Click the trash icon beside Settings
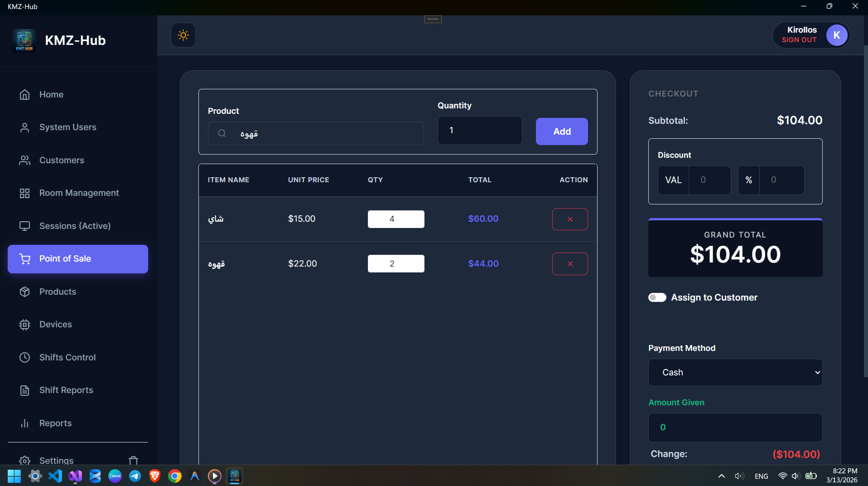The width and height of the screenshot is (868, 486). tap(133, 460)
